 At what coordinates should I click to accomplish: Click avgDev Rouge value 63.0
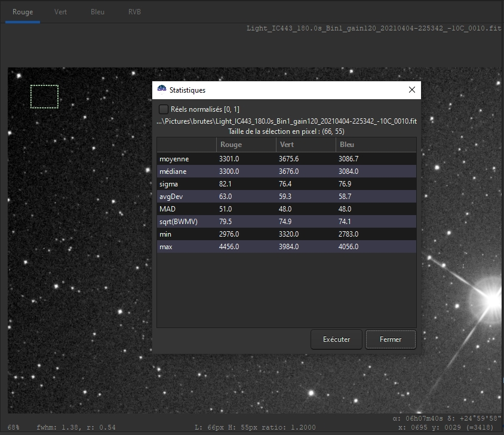click(225, 197)
